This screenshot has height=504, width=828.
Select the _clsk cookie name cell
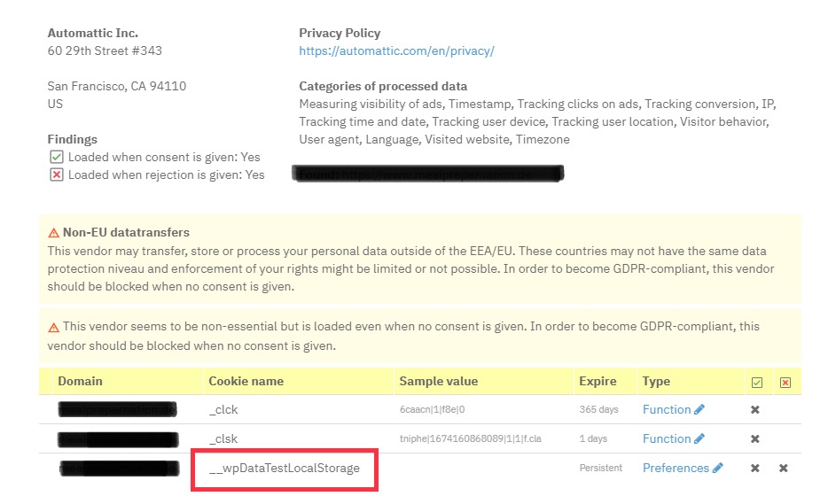223,438
